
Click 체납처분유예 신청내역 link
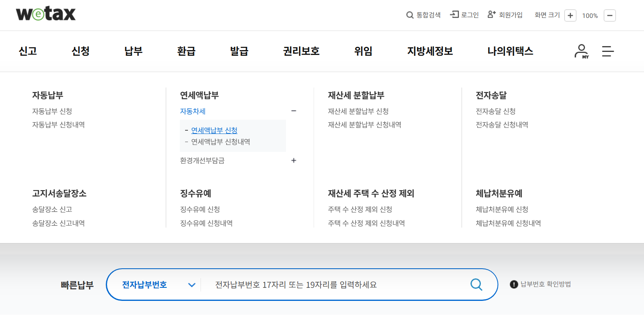click(509, 223)
